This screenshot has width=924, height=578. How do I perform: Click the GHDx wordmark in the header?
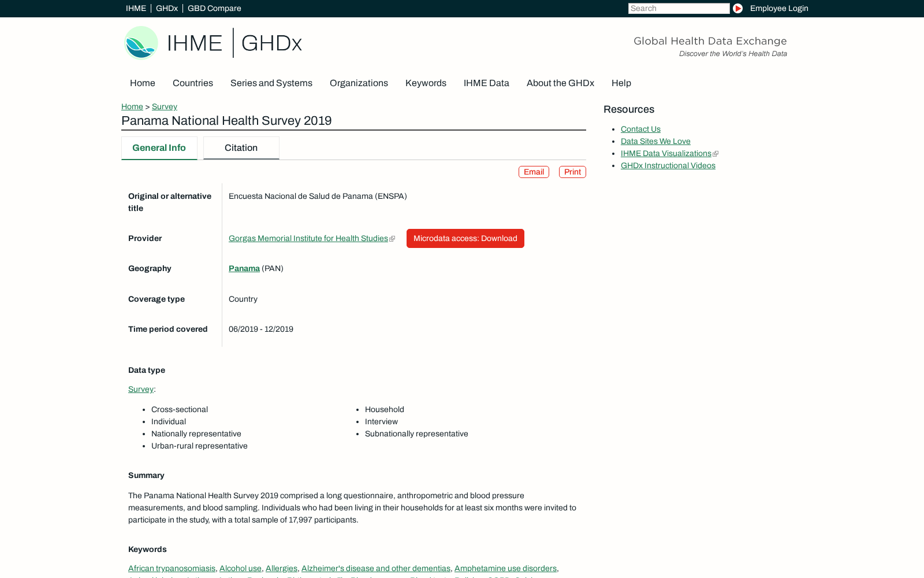[x=271, y=43]
